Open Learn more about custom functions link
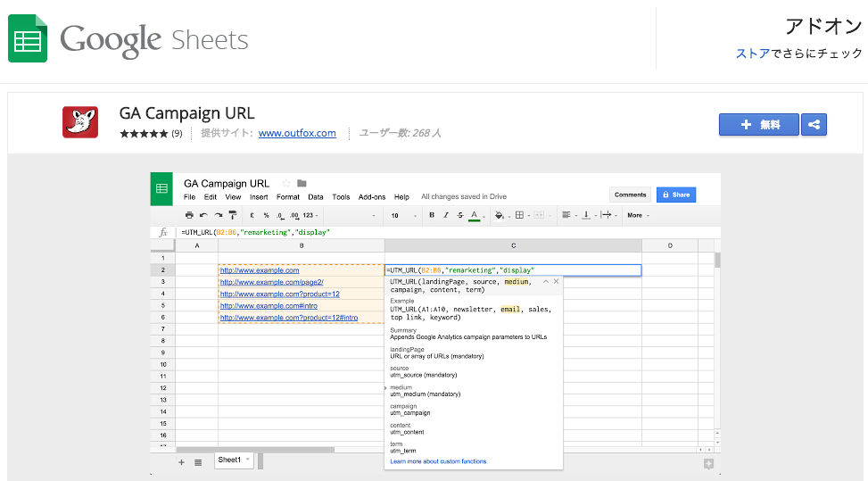This screenshot has width=868, height=481. pyautogui.click(x=438, y=461)
